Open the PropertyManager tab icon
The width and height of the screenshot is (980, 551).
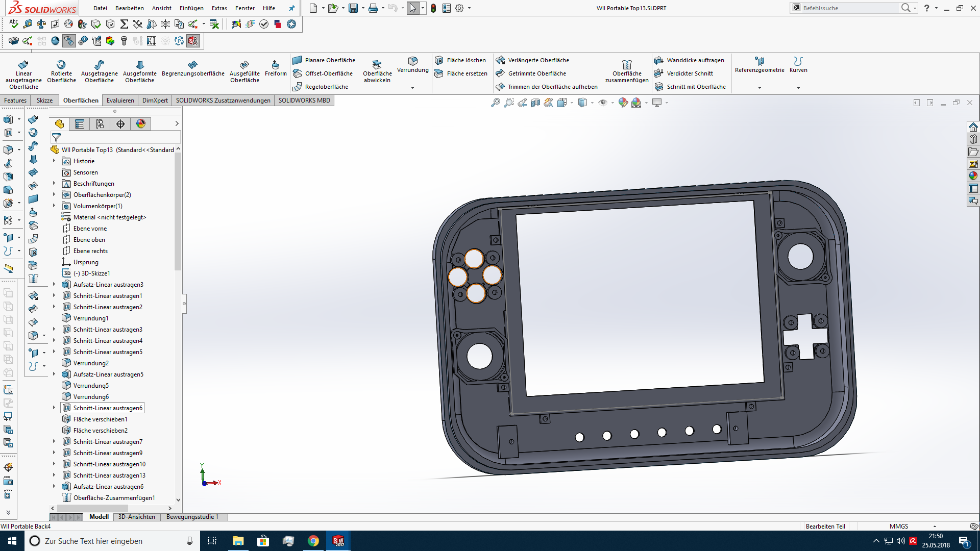point(80,124)
